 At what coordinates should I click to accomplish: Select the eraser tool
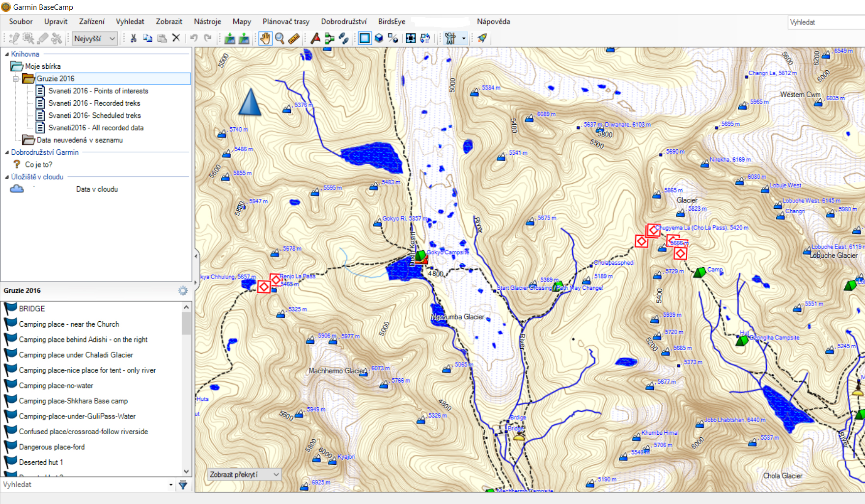tap(43, 38)
